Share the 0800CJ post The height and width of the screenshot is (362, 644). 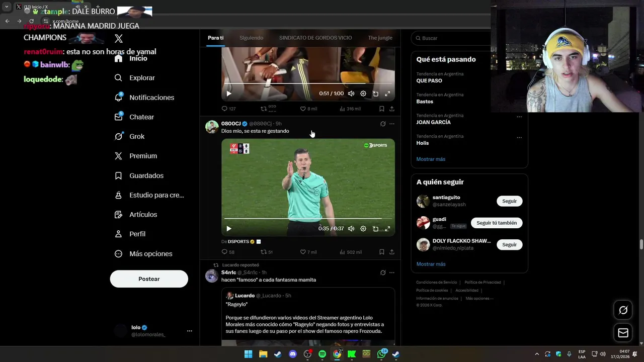tap(392, 252)
